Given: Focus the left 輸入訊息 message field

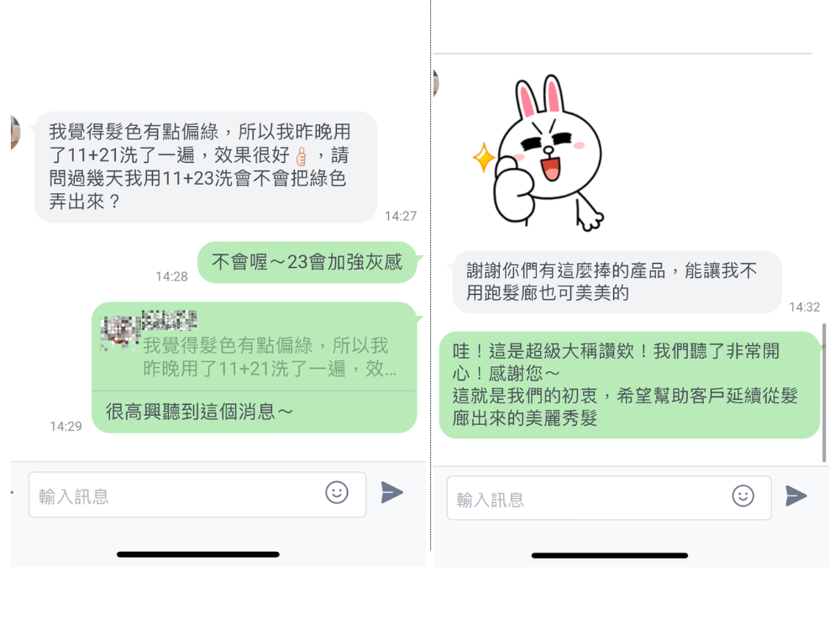Looking at the screenshot, I should coord(197,495).
